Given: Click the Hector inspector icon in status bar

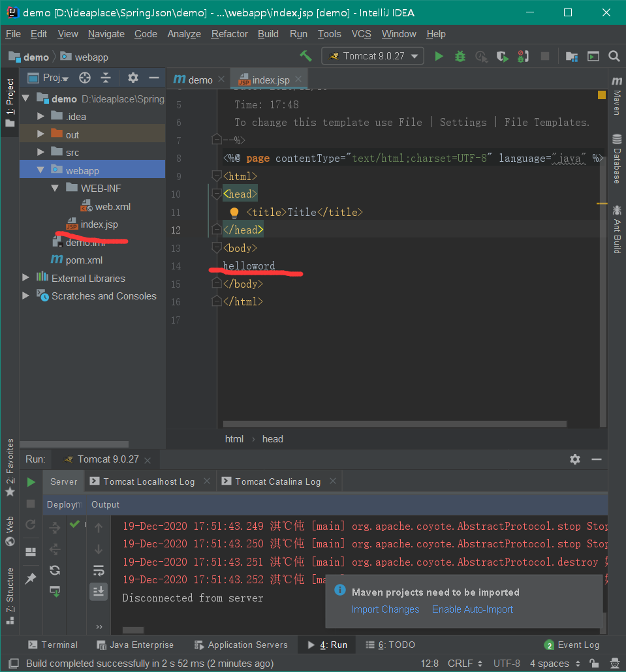Looking at the screenshot, I should (x=614, y=664).
